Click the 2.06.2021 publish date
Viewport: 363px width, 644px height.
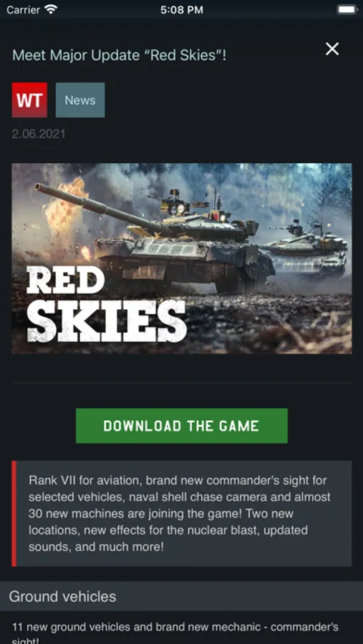39,135
